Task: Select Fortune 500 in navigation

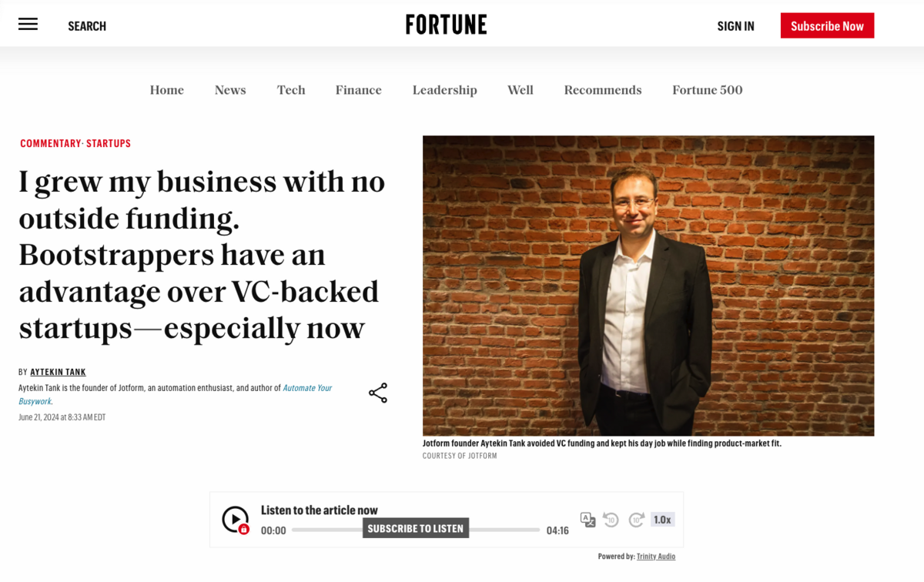Action: (707, 90)
